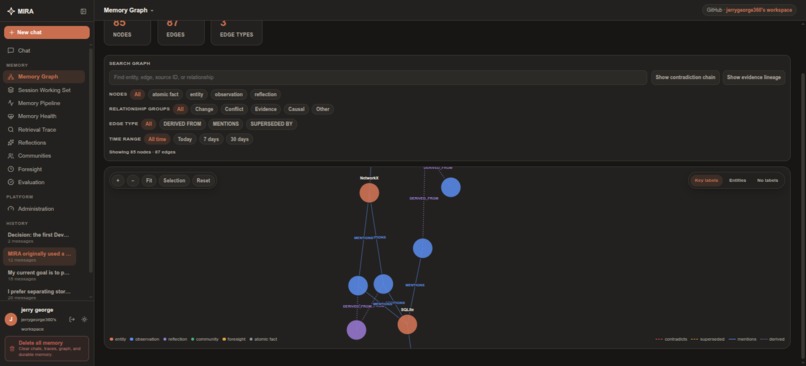Click the Memory Pipeline pulse icon
This screenshot has height=366, width=806.
click(11, 103)
